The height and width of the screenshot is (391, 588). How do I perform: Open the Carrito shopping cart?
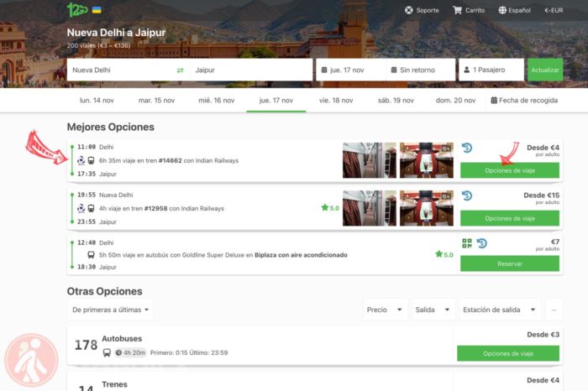(x=469, y=10)
